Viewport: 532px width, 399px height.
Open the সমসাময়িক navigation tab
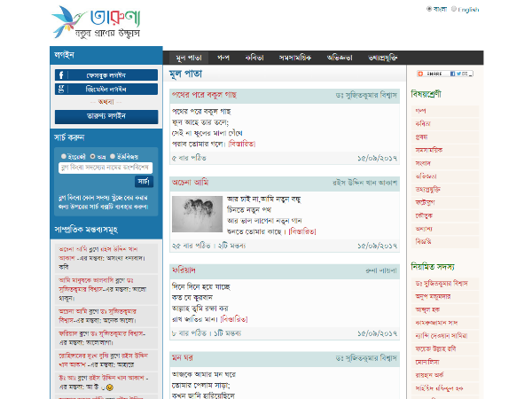coord(295,58)
